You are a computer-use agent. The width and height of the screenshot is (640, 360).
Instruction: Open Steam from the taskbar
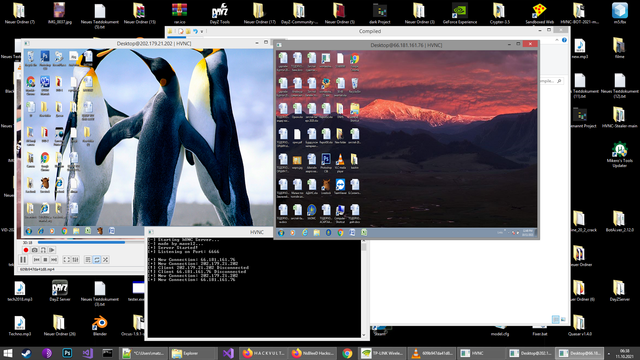(x=27, y=353)
